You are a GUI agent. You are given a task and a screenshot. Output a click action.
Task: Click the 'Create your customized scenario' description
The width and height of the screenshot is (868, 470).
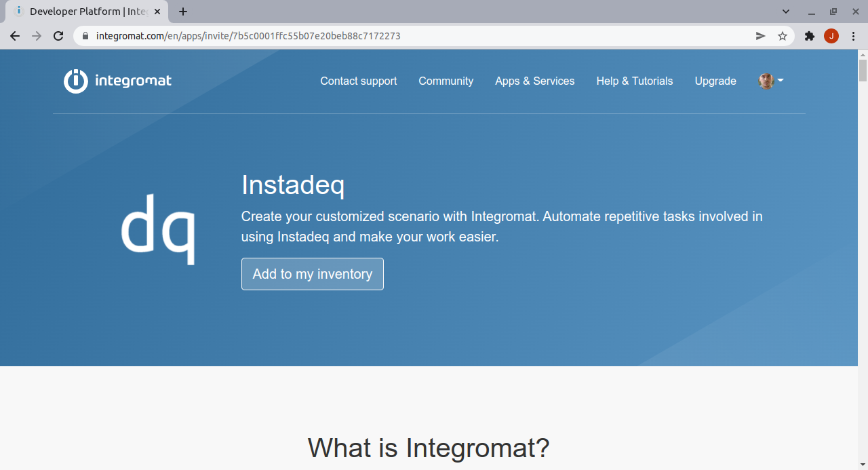502,227
